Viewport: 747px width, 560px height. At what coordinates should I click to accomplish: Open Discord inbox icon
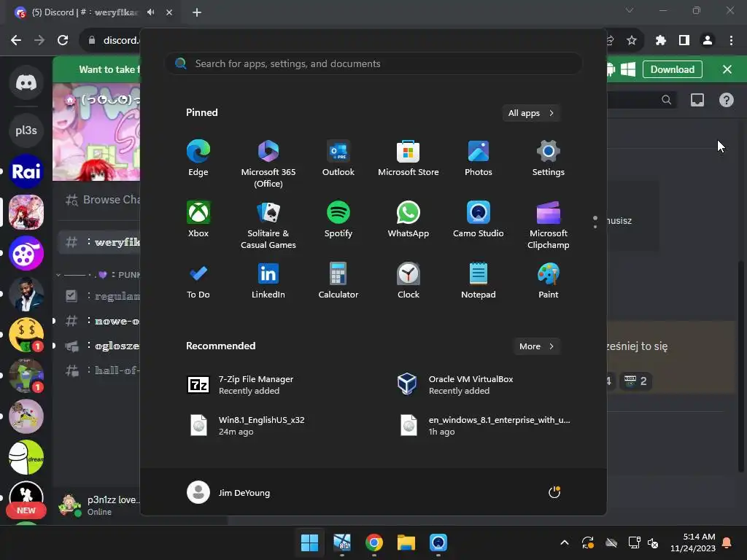[697, 100]
